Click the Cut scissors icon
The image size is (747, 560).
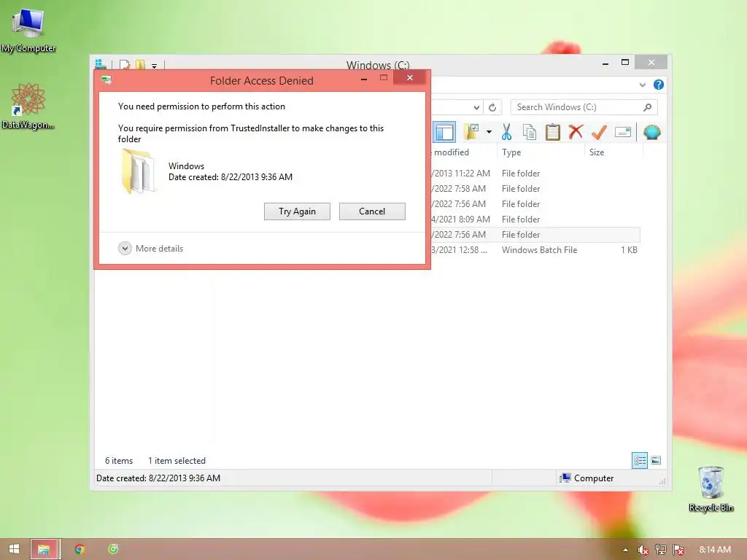point(506,132)
